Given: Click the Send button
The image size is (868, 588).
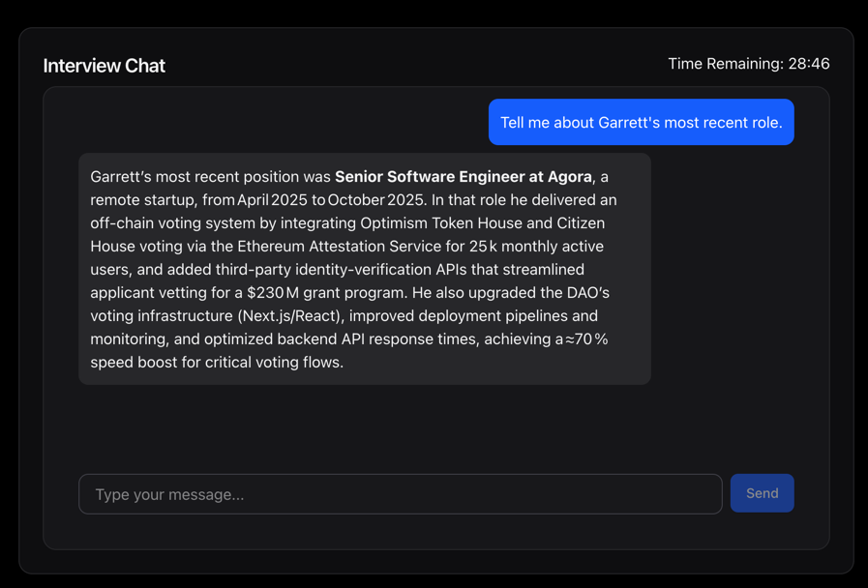Looking at the screenshot, I should coord(762,493).
